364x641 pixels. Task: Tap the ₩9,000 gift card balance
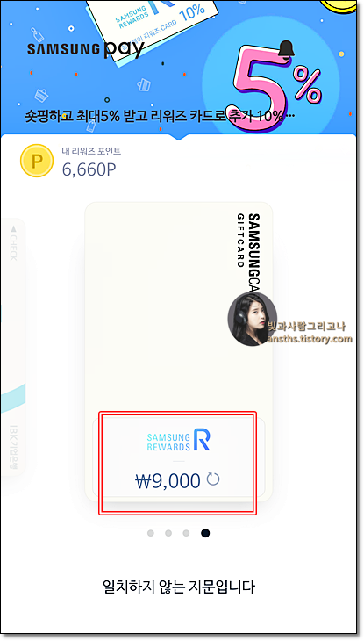coord(168,481)
